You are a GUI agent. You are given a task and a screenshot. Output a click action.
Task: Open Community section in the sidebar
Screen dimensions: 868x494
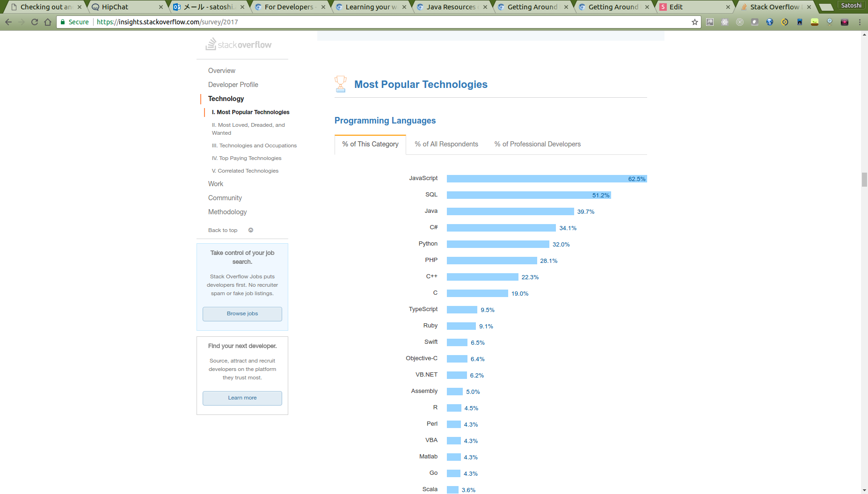point(225,198)
